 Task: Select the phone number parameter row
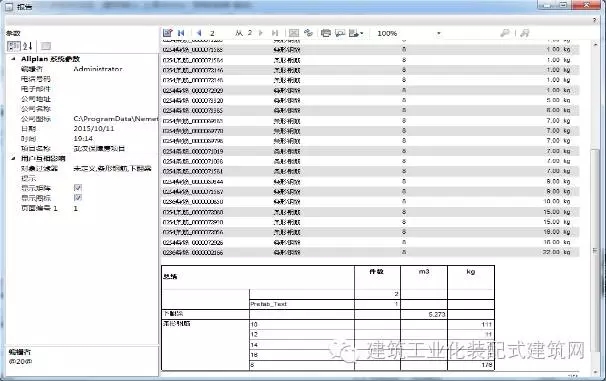83,79
